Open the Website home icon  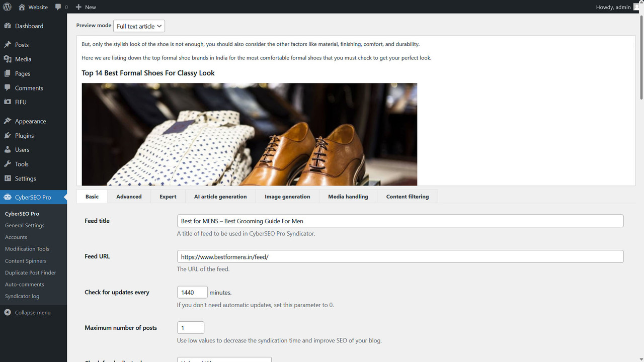pos(21,7)
